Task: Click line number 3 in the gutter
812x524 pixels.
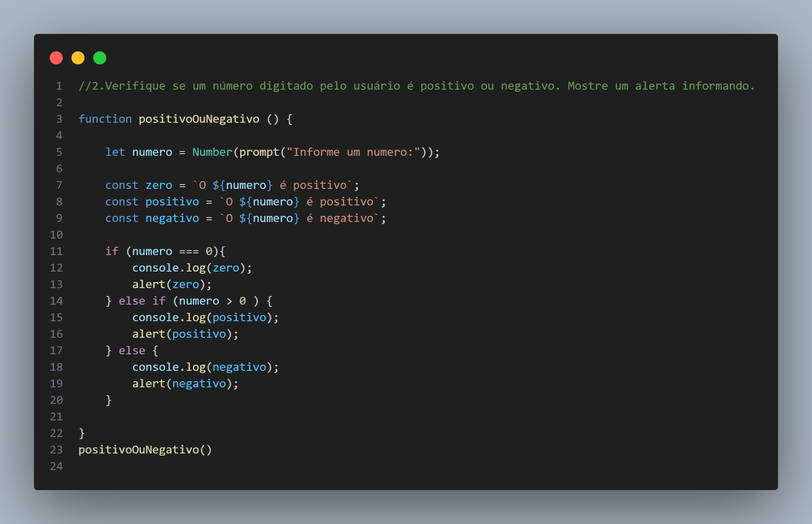Action: pyautogui.click(x=59, y=119)
